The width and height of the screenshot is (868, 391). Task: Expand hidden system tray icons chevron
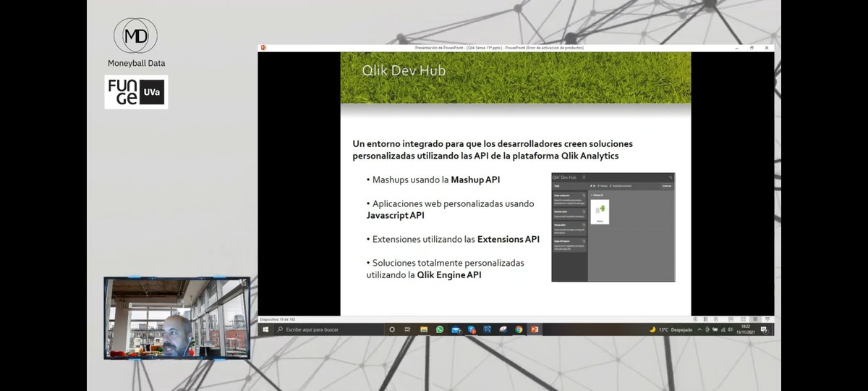point(699,329)
